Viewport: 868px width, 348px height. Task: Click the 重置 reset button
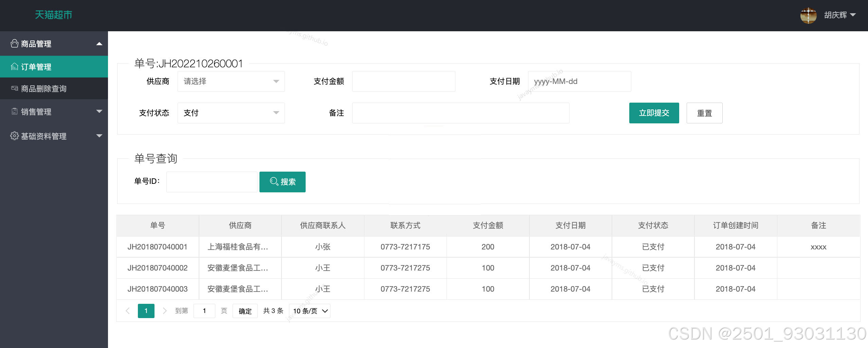pos(704,112)
